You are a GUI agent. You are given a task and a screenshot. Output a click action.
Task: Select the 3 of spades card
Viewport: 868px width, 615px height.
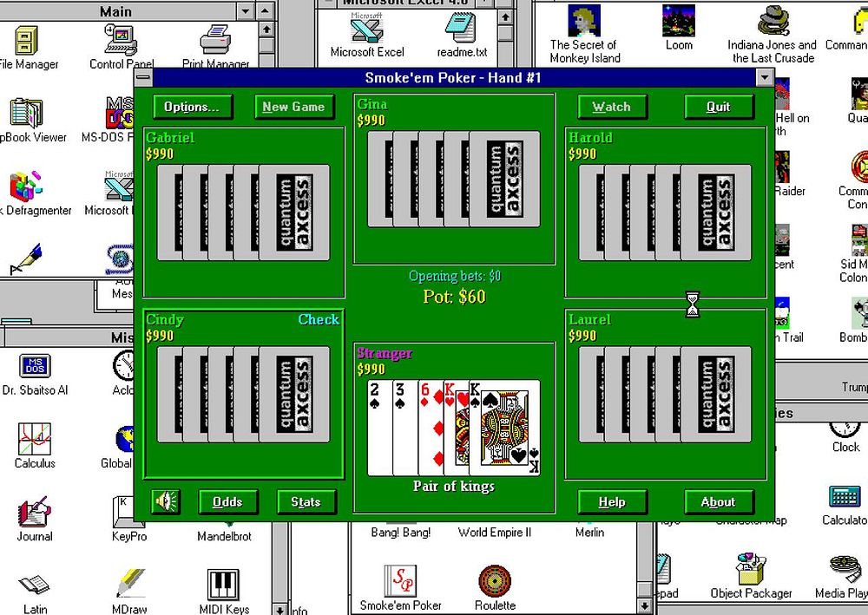coord(405,427)
